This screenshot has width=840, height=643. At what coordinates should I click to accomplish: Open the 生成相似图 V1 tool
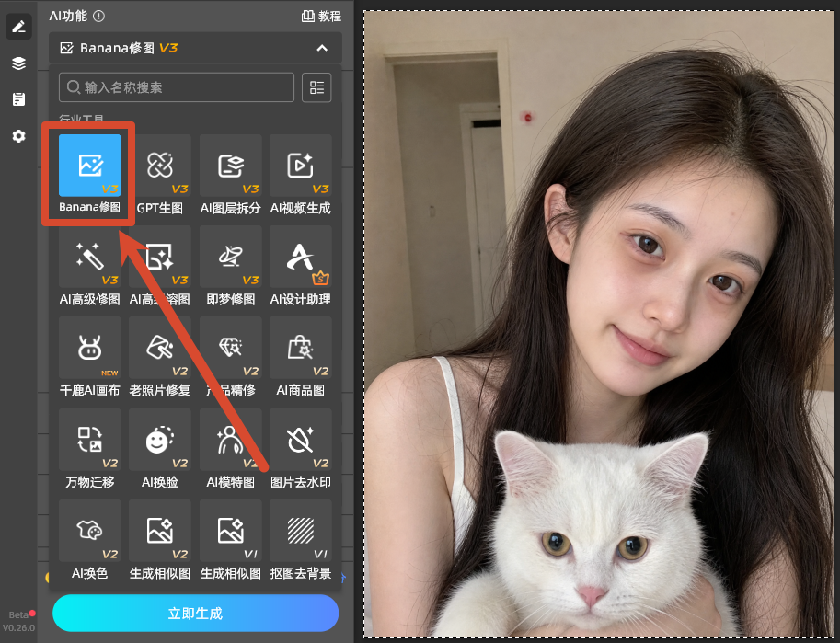coord(230,531)
